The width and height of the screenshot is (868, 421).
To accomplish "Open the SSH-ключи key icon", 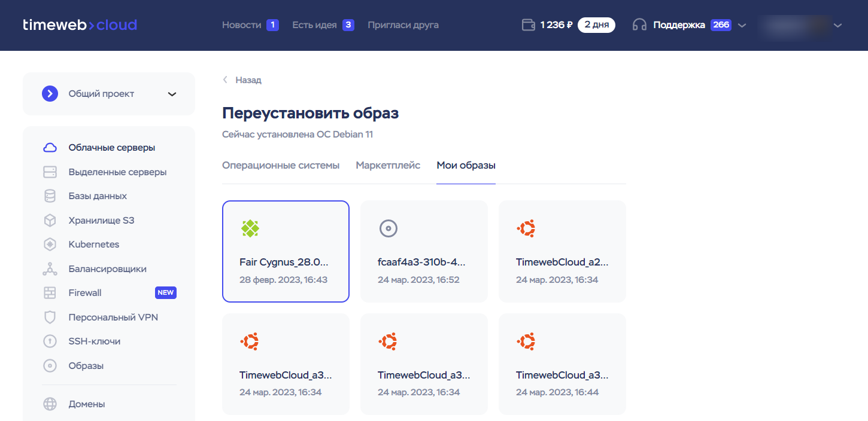I will pyautogui.click(x=50, y=341).
